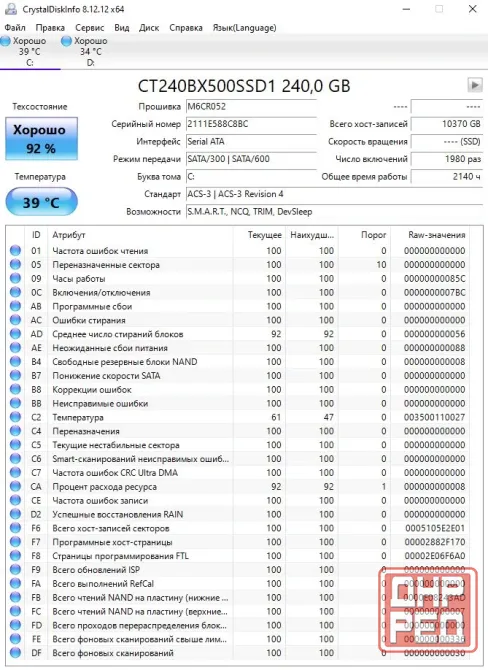Click status icon for Успешные восстановления RAIN row
This screenshot has width=488, height=670.
point(15,514)
